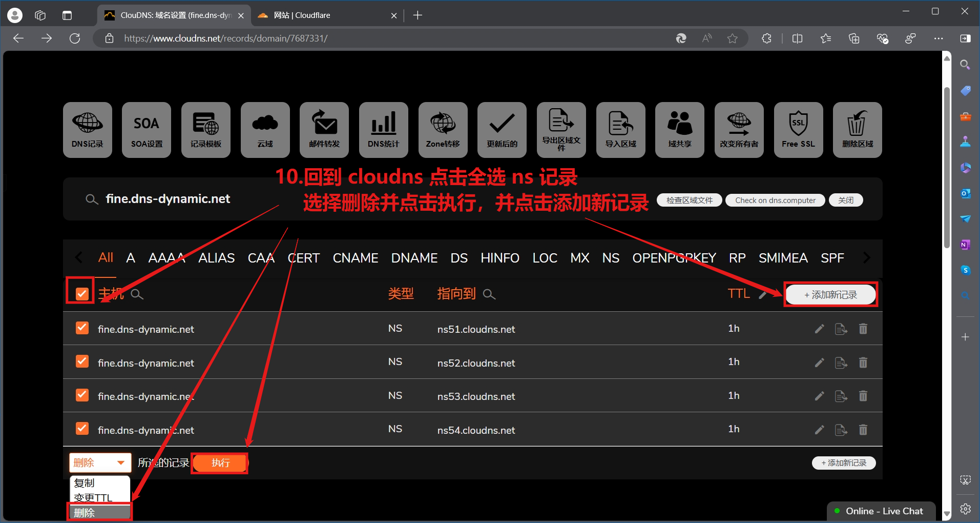Viewport: 980px width, 523px height.
Task: Select the CNAME record type tab
Action: pyautogui.click(x=356, y=258)
